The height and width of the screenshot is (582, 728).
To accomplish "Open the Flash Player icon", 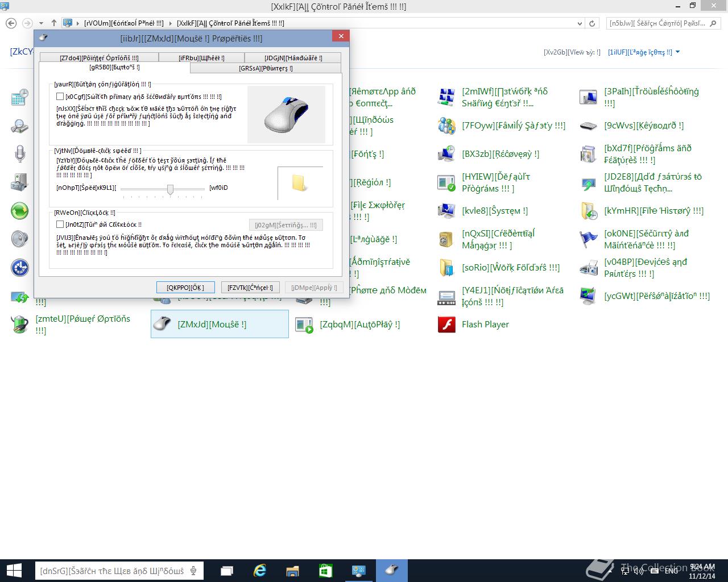I will [446, 325].
